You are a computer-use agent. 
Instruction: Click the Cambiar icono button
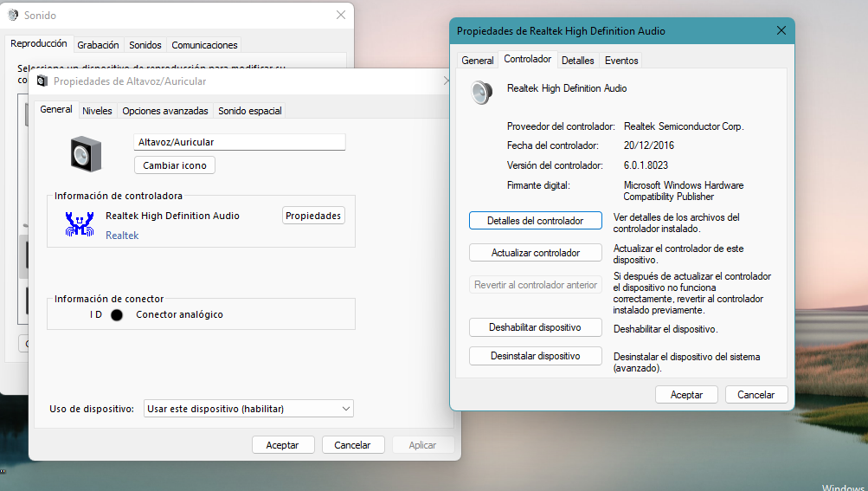click(x=174, y=165)
